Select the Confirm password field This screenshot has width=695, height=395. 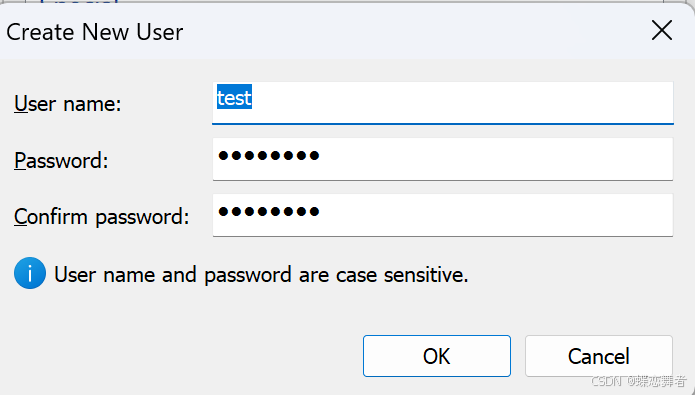443,215
